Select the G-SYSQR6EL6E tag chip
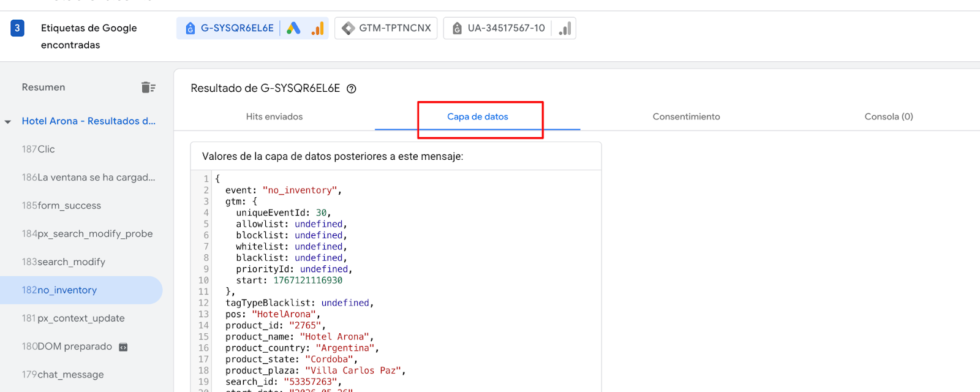 237,28
